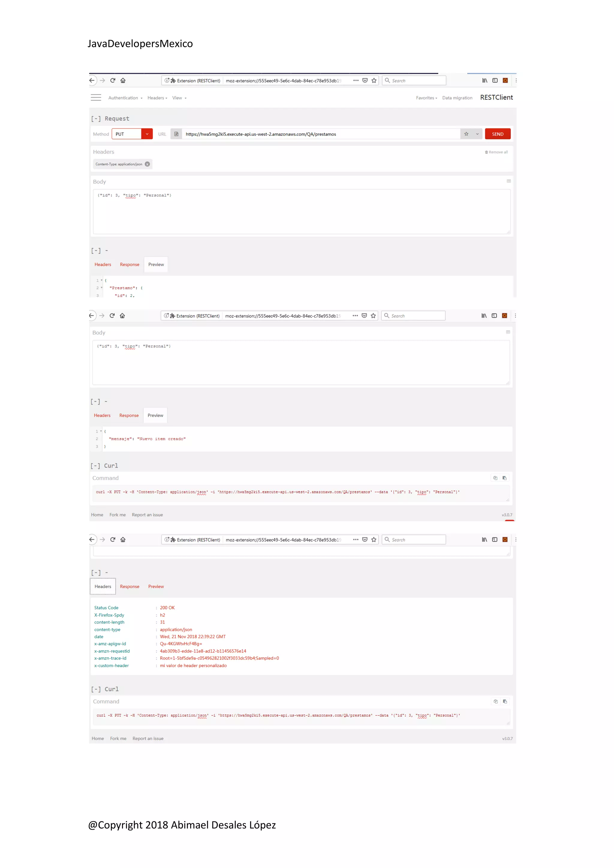This screenshot has width=614, height=868.
Task: Collapse the Request section toggle
Action: 96,119
